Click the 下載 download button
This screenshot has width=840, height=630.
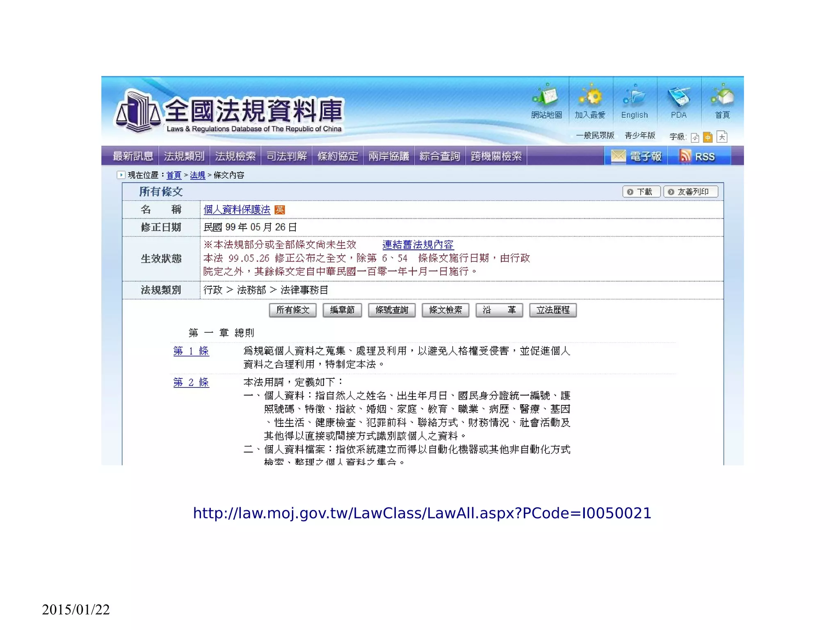(x=641, y=192)
